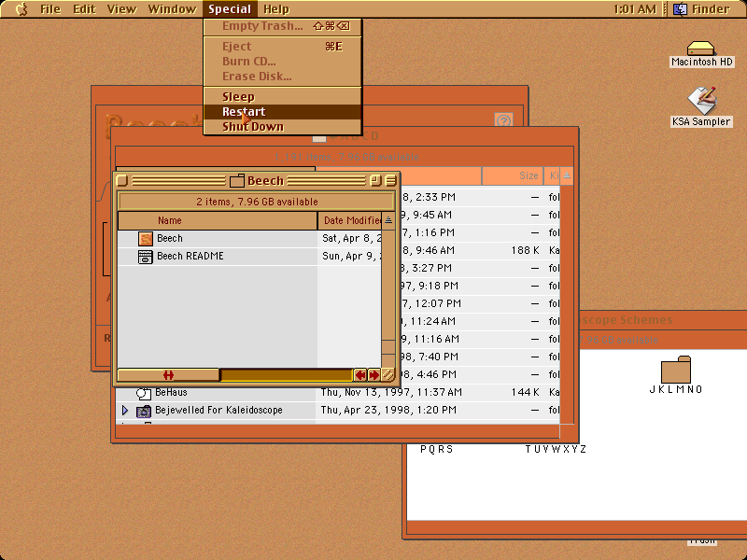The image size is (747, 560).
Task: Click the 'Sun, Apr 9' date cell
Action: pos(352,256)
